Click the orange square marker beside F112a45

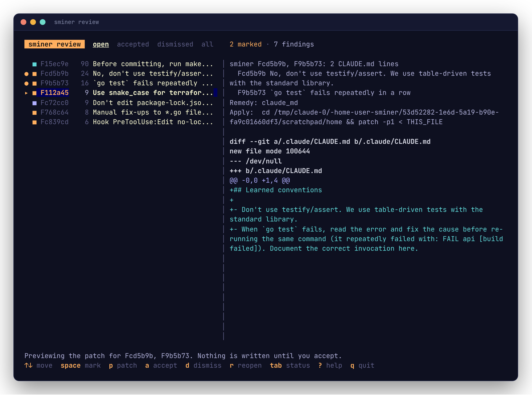tap(34, 93)
